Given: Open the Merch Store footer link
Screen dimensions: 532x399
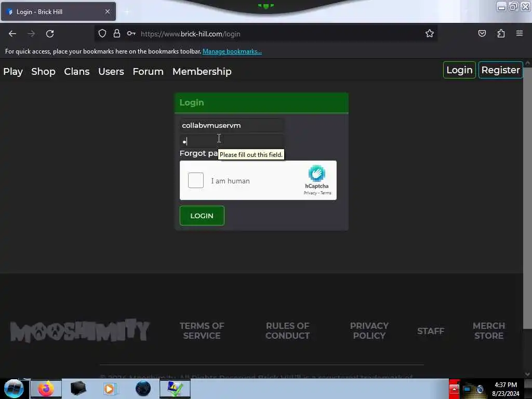Looking at the screenshot, I should pos(488,331).
